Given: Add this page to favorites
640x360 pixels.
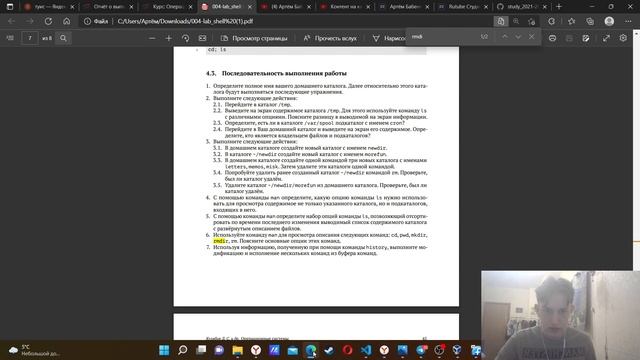Looking at the screenshot, I should tap(531, 21).
